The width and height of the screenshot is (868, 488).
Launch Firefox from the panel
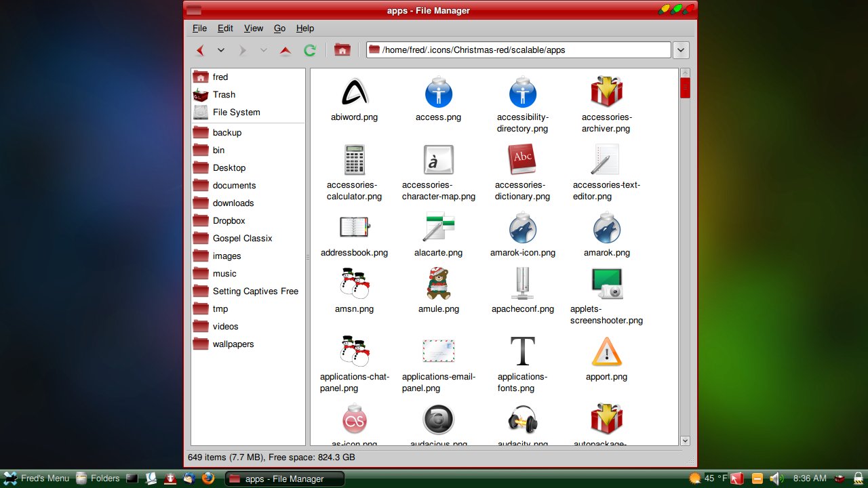208,479
